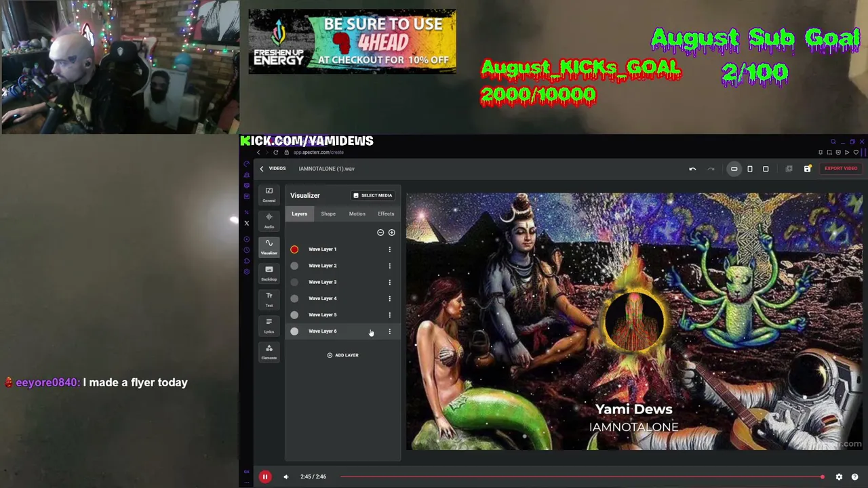The image size is (868, 488).
Task: Select the Visualizer sidebar panel
Action: (269, 247)
